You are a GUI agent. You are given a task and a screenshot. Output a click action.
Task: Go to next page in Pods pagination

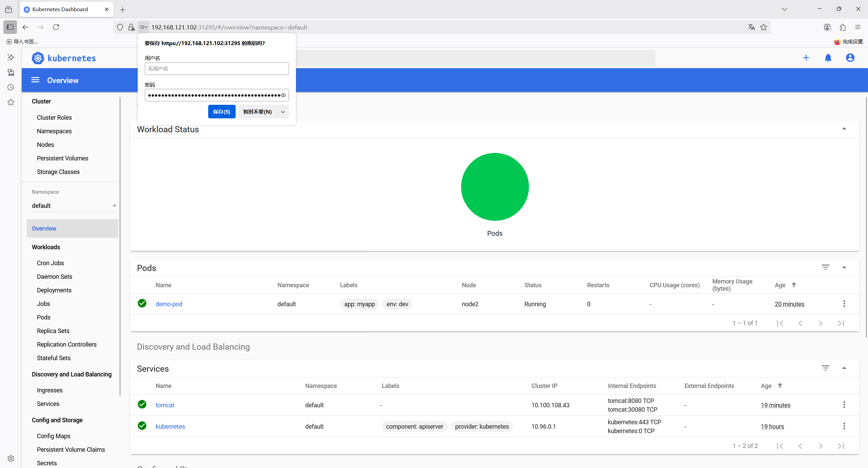tap(821, 323)
